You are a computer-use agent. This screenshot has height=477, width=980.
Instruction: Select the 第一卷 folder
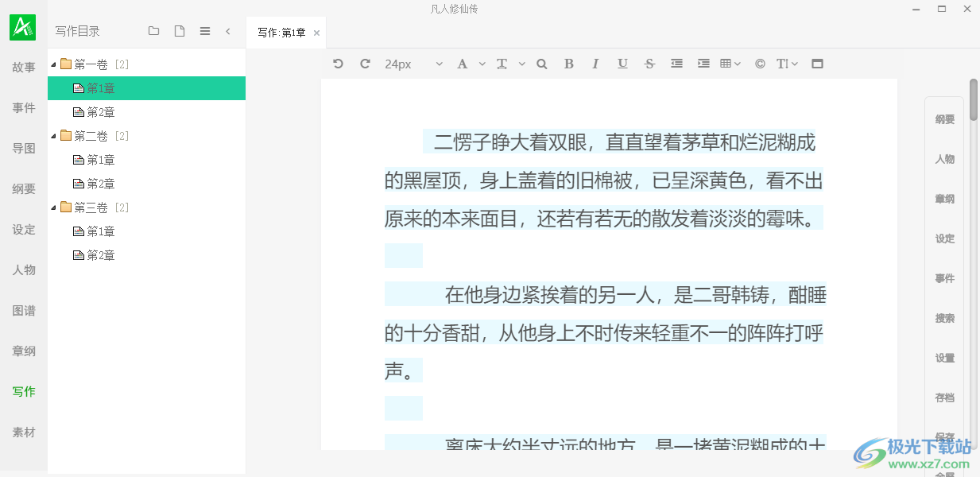pos(91,64)
